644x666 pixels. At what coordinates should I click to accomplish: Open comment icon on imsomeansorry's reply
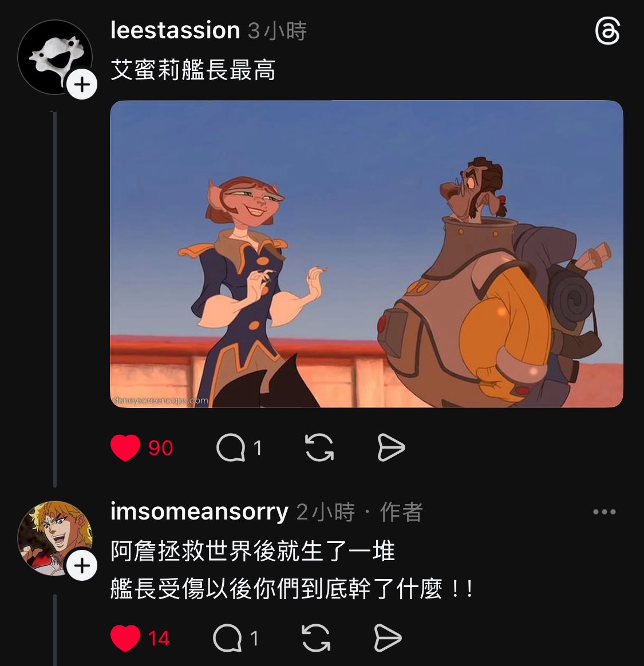click(x=227, y=638)
